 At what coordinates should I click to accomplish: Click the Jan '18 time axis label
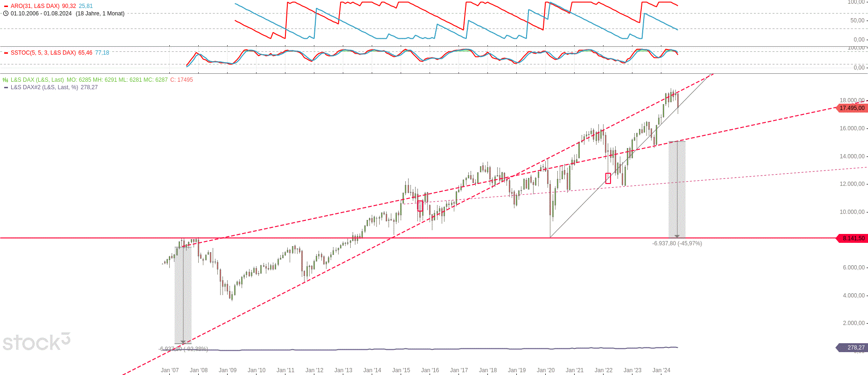pos(488,370)
